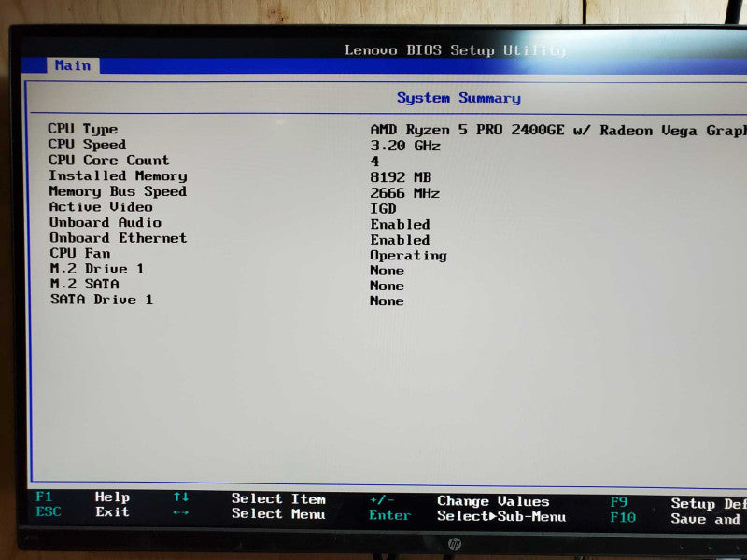747x560 pixels.
Task: Click the Exit legend text
Action: (112, 511)
